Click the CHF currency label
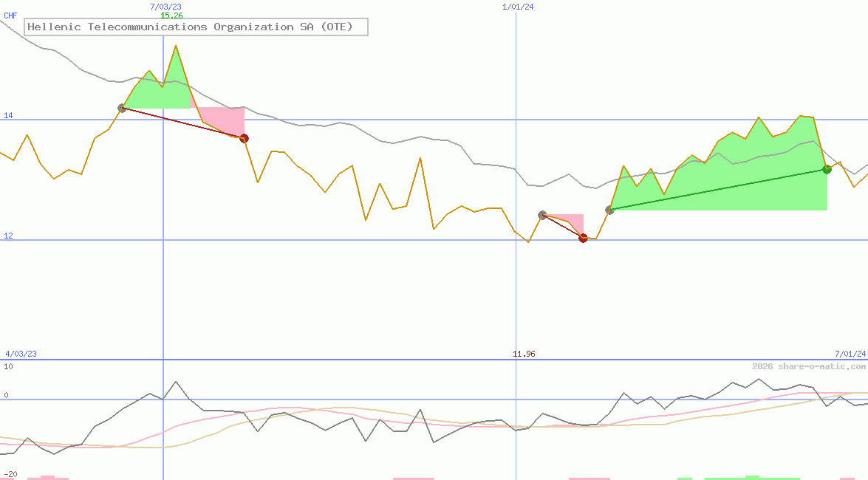Viewport: 868px width, 480px height. (x=10, y=16)
